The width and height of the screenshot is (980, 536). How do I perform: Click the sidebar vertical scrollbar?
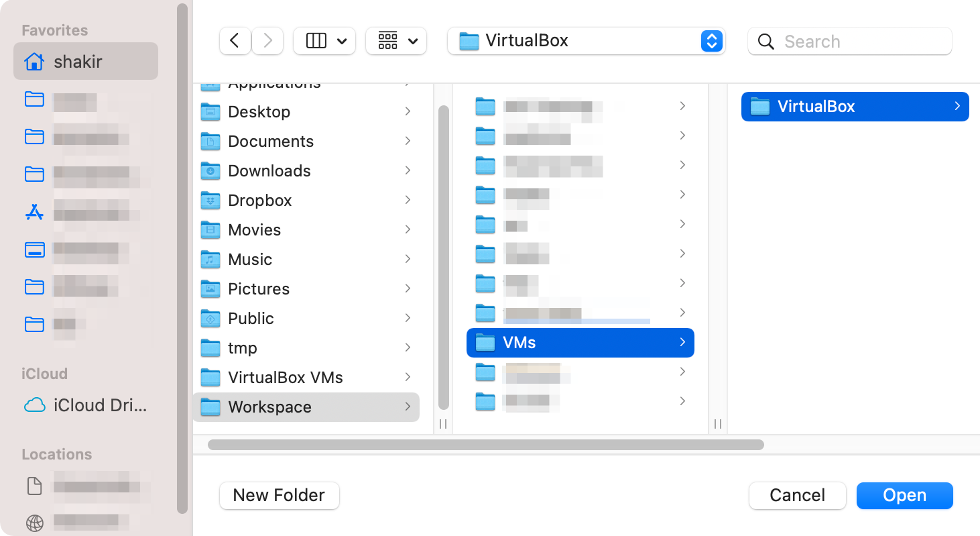[182, 258]
